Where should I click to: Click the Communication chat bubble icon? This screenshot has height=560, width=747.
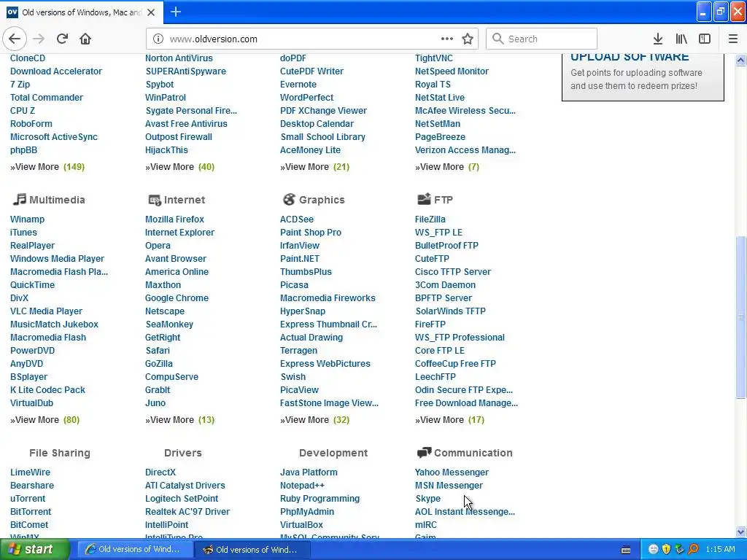click(424, 452)
